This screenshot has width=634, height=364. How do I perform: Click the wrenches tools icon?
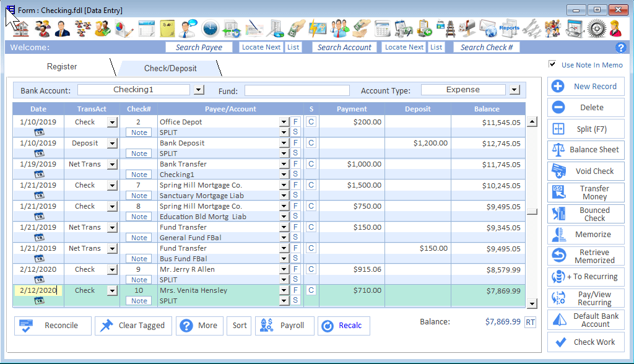point(531,28)
